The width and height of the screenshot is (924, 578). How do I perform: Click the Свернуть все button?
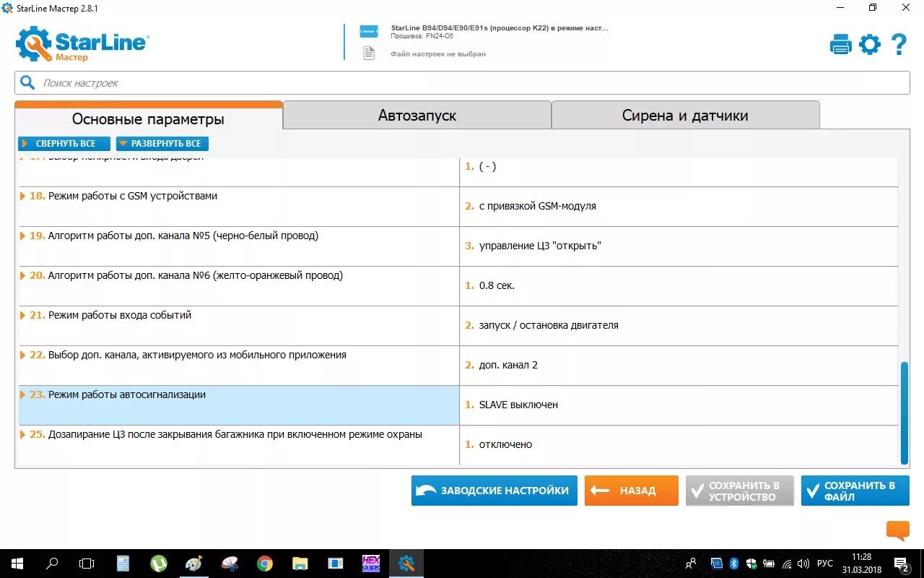click(64, 144)
